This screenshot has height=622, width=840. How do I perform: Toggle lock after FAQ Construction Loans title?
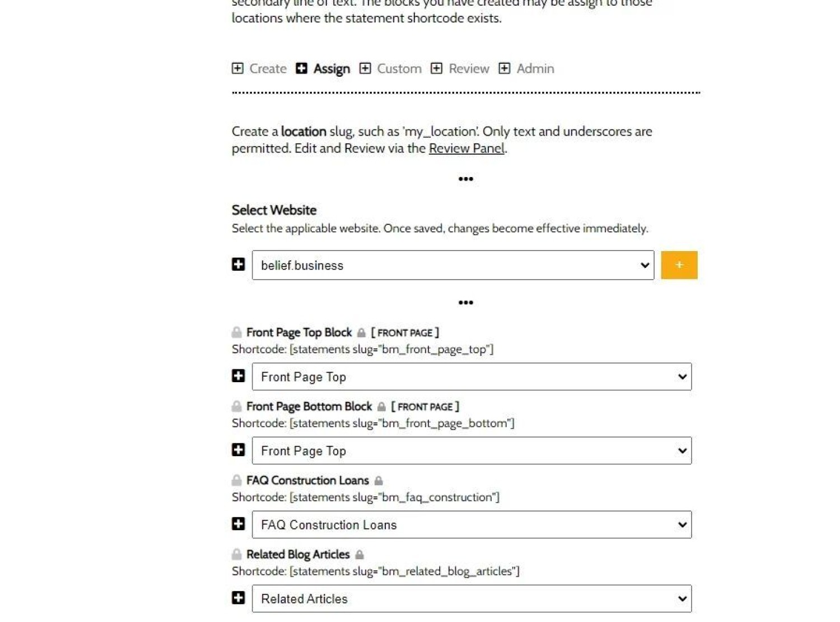click(379, 481)
